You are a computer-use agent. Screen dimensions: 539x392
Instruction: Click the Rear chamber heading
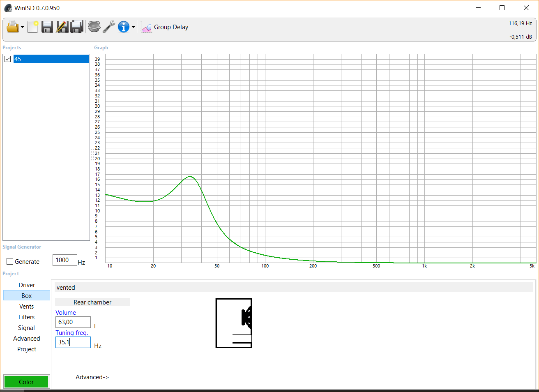92,302
